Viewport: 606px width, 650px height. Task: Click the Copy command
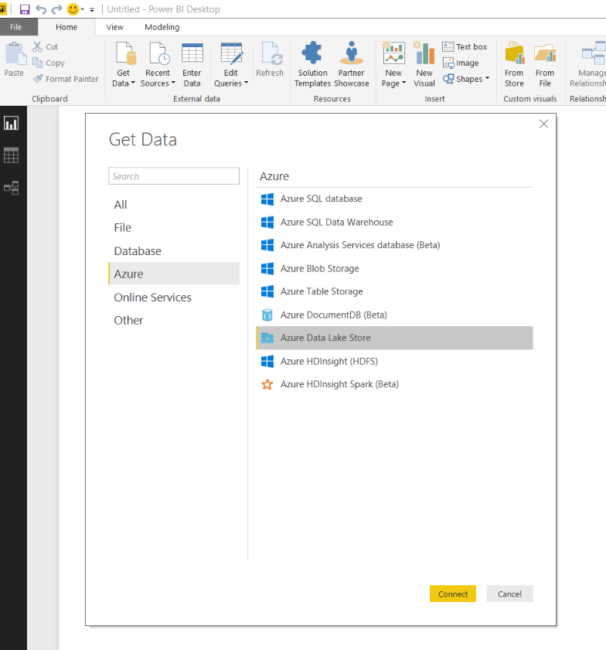point(49,63)
